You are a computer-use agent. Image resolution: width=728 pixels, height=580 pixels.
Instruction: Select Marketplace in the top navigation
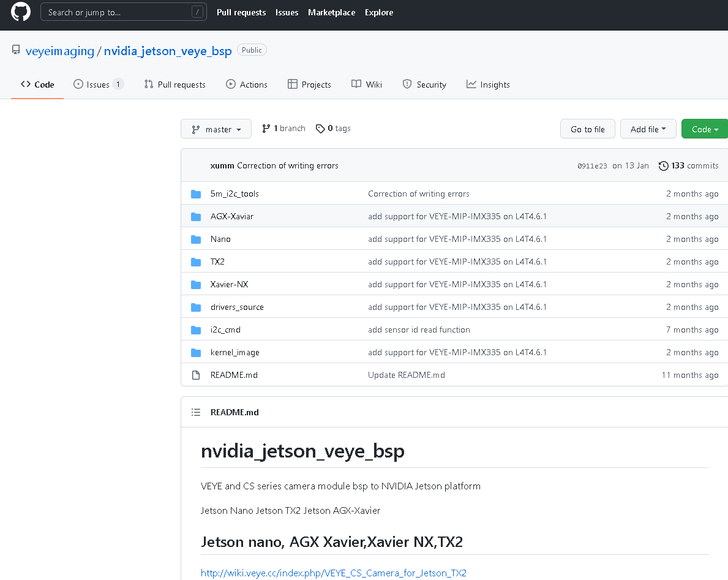331,12
